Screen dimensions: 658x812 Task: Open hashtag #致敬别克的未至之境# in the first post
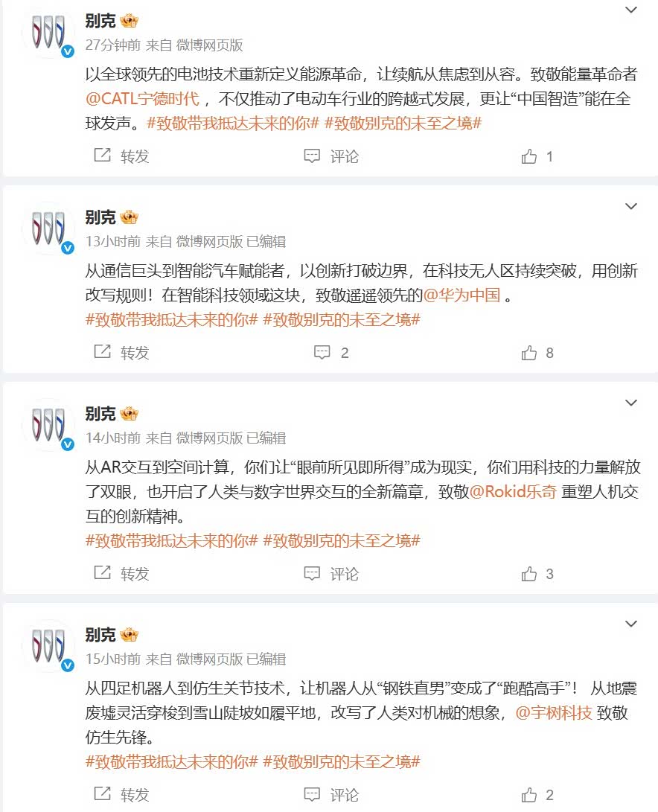[x=403, y=124]
